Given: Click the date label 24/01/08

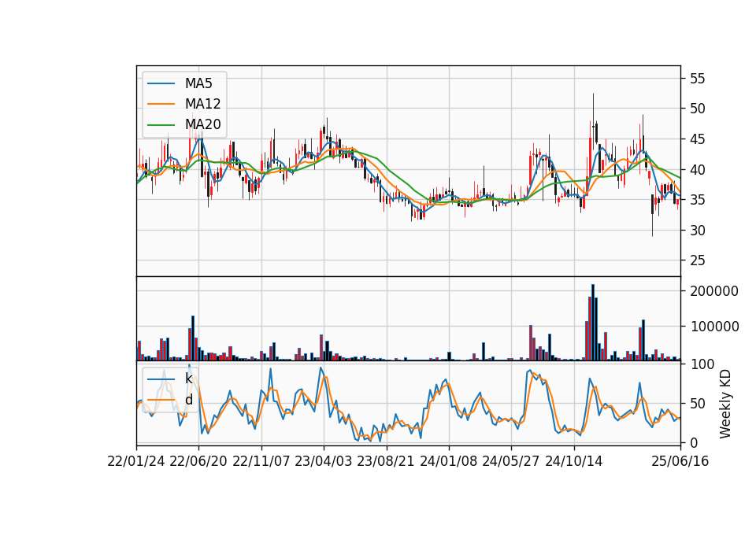Looking at the screenshot, I should (x=448, y=461).
